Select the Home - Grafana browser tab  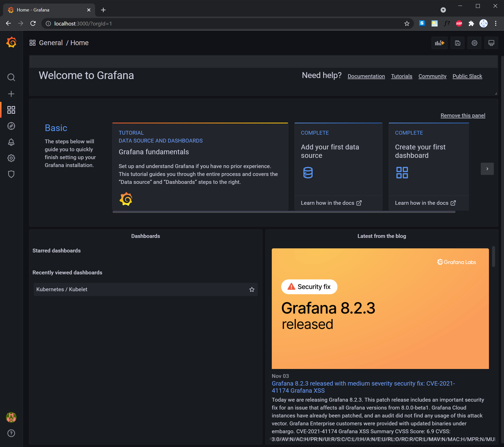[x=46, y=10]
